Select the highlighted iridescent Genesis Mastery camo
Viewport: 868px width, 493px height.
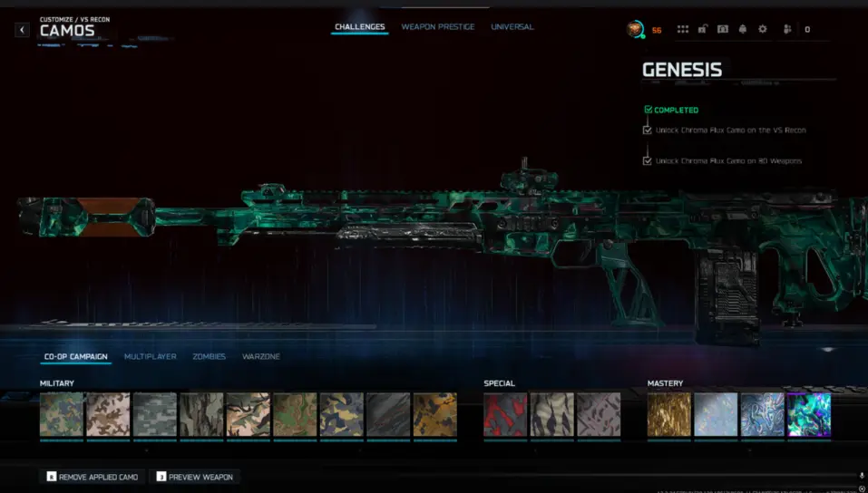tap(809, 415)
